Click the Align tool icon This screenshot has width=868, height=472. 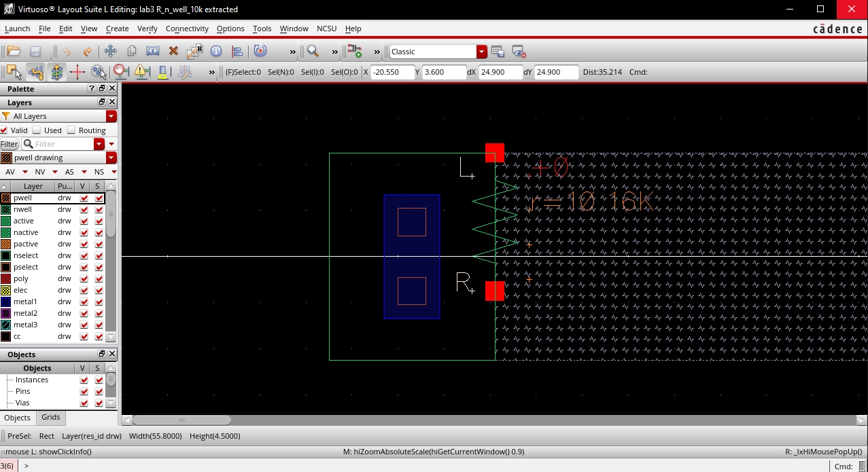tap(237, 52)
